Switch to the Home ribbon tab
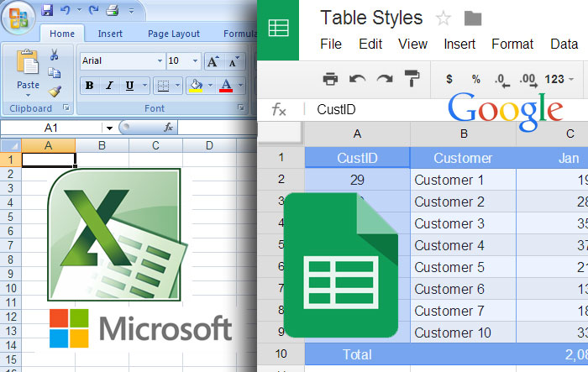 click(x=62, y=34)
